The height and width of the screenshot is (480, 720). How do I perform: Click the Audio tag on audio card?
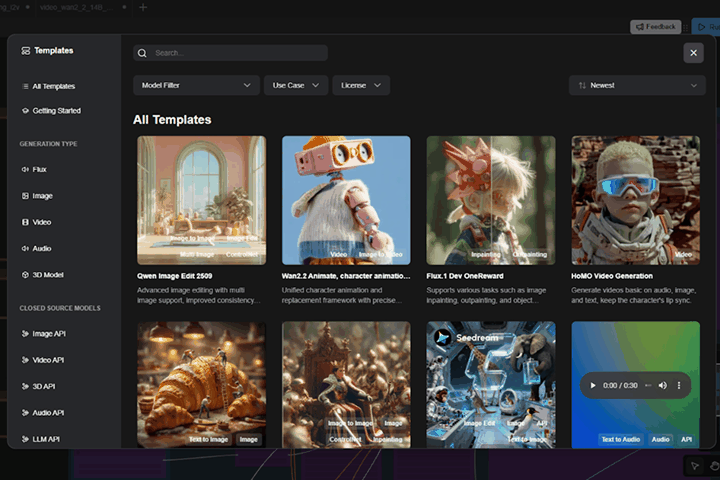coord(660,440)
